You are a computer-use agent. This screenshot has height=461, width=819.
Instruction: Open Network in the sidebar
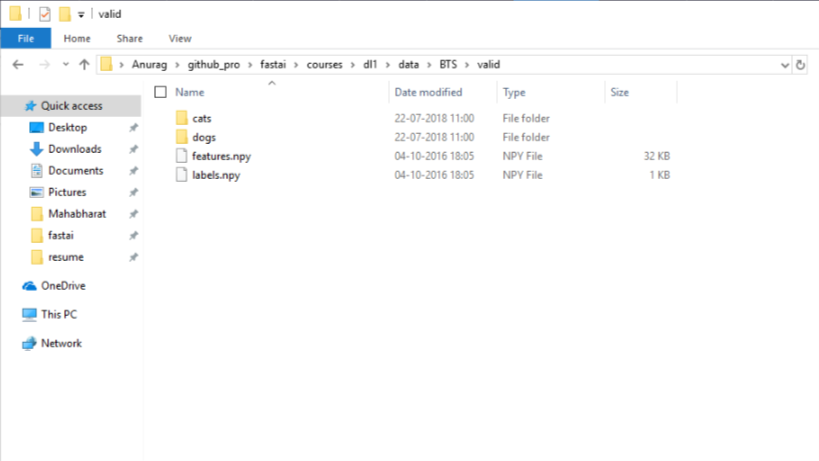coord(60,343)
